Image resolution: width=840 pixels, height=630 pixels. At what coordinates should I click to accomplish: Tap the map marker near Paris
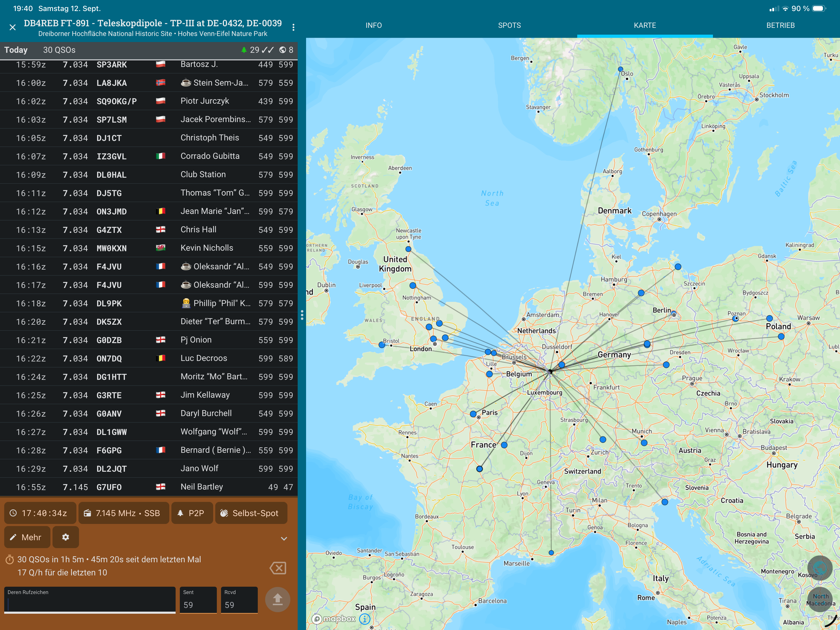(473, 414)
